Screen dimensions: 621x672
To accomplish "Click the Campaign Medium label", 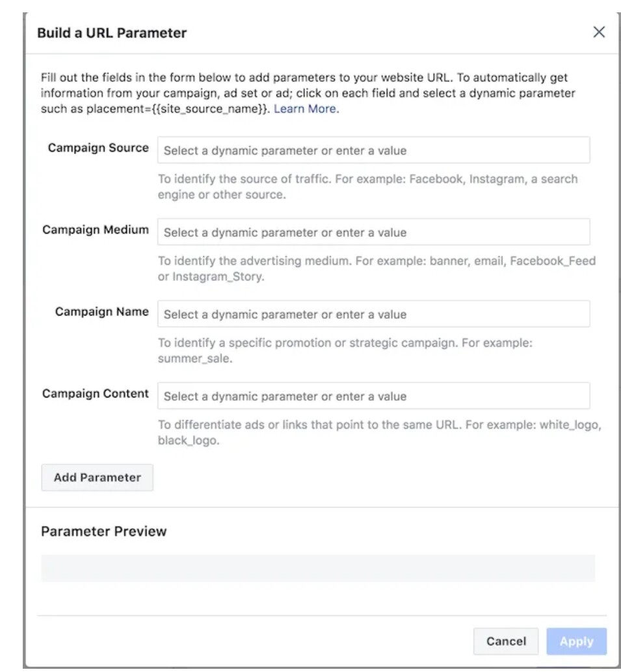I will coord(96,230).
